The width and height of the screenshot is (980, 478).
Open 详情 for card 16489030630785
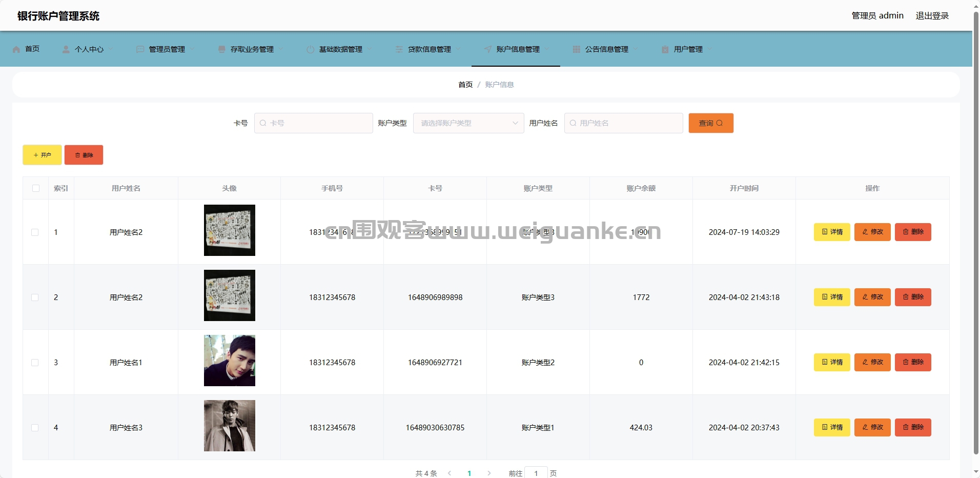[x=832, y=428]
